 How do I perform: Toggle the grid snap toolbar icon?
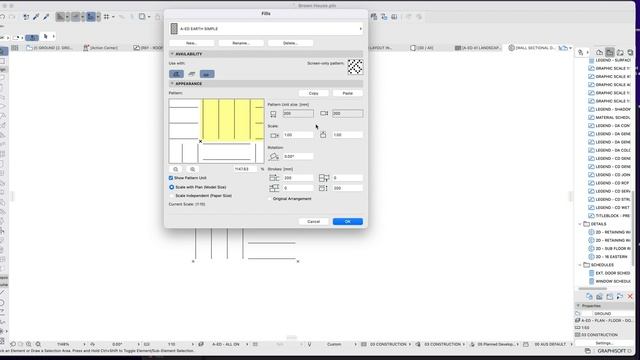pyautogui.click(x=107, y=17)
